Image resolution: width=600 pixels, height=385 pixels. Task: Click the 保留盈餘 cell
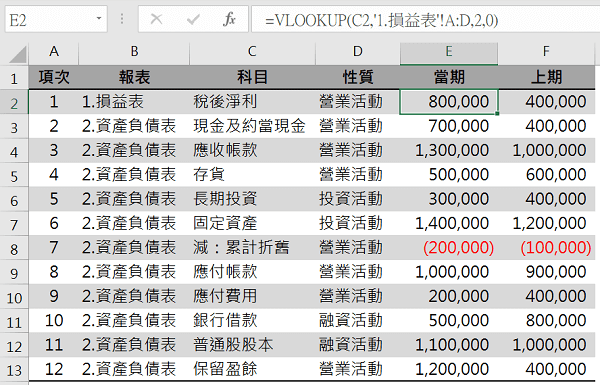pyautogui.click(x=252, y=369)
